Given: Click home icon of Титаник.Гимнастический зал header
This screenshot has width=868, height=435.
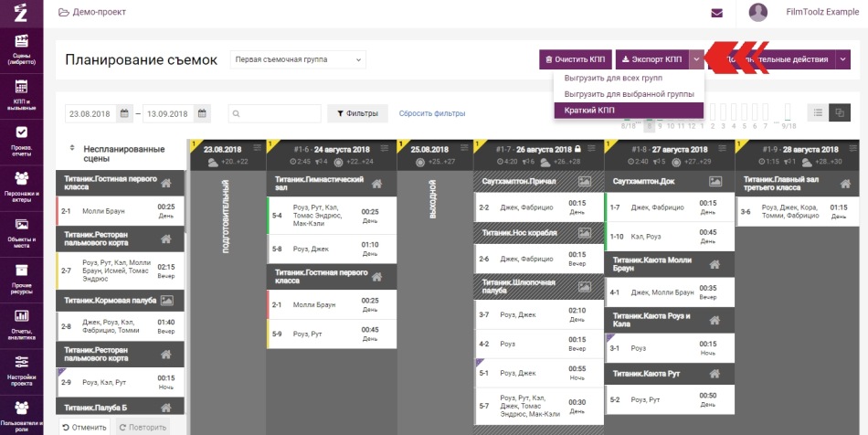Looking at the screenshot, I should (x=377, y=184).
